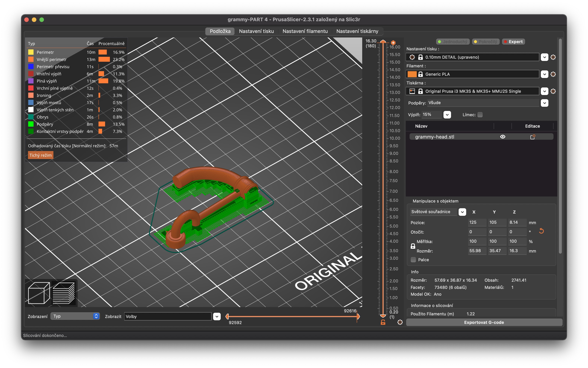The image size is (588, 368).
Task: Open the Zobrazení Typ view dropdown
Action: click(75, 316)
